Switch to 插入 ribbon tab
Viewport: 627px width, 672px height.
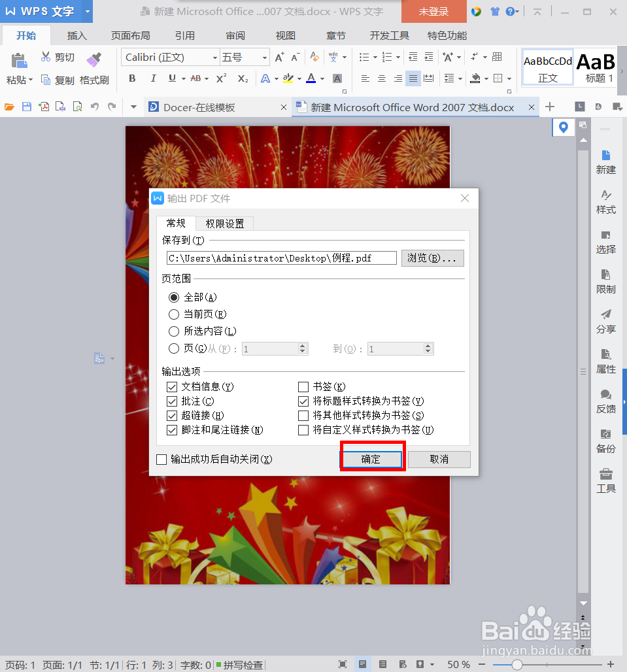pos(77,35)
